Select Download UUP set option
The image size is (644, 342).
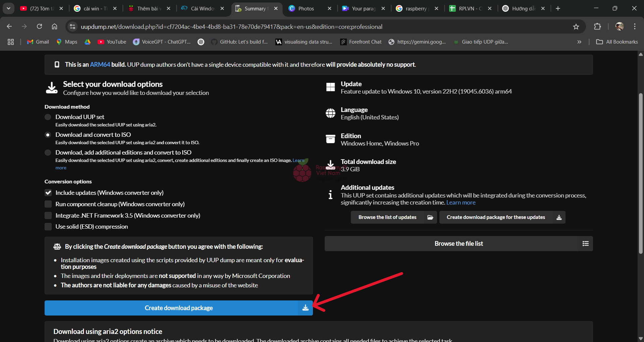coord(48,117)
